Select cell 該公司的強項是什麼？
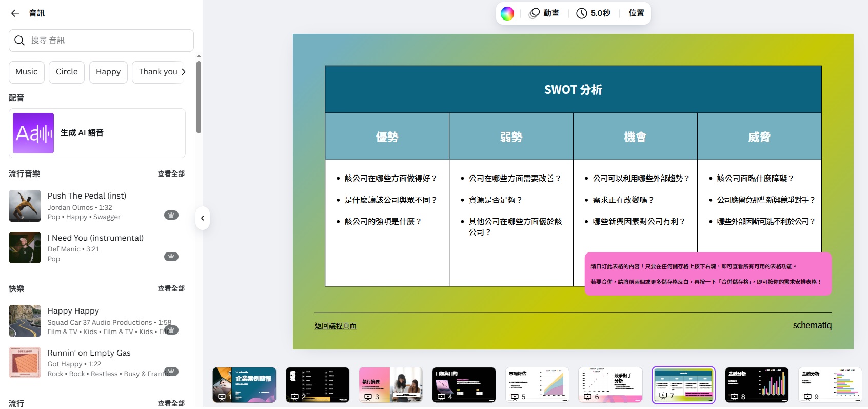The height and width of the screenshot is (409, 868). pos(383,222)
